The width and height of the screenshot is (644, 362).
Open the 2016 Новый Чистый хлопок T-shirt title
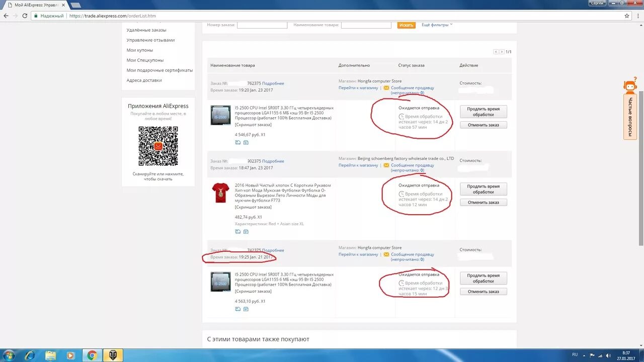(x=283, y=193)
